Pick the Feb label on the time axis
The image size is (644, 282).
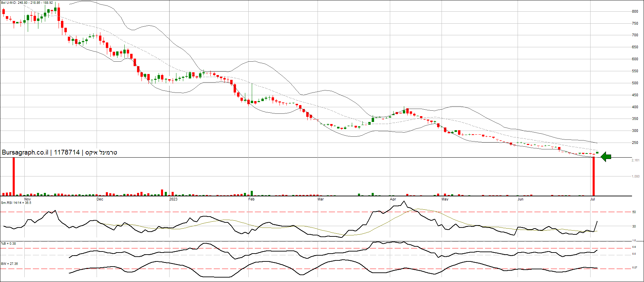pos(251,199)
